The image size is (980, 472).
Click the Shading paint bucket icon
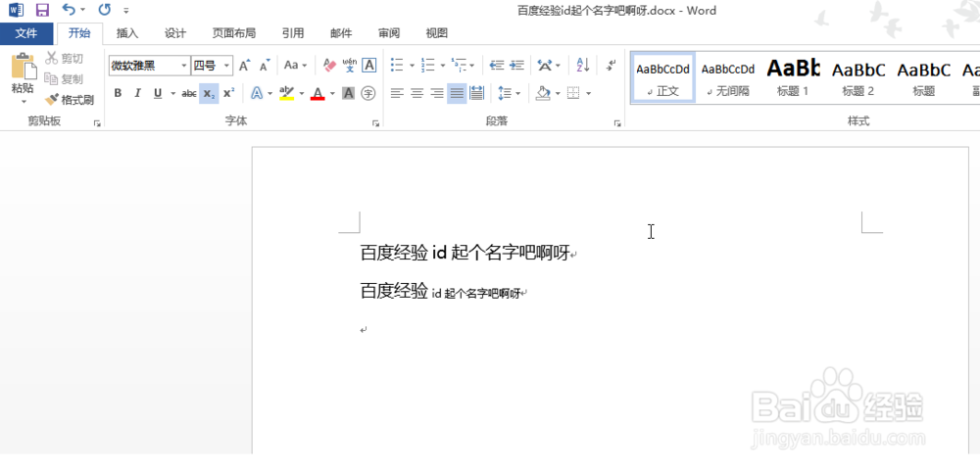point(543,94)
